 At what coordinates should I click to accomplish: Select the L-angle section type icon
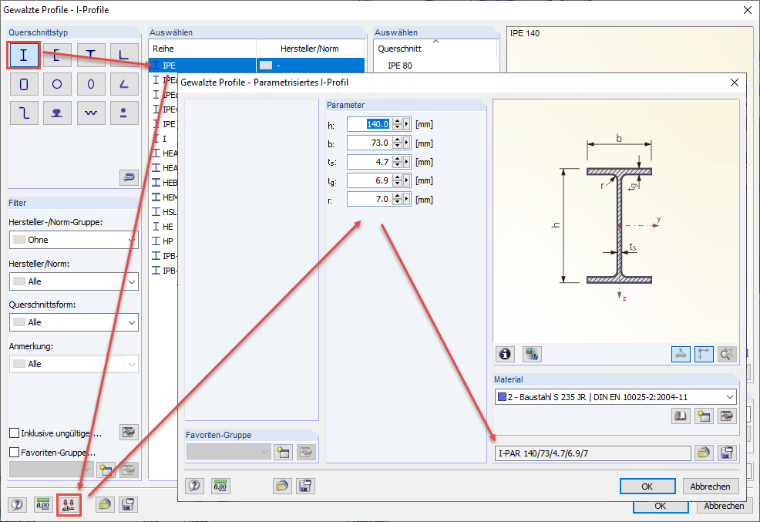(124, 55)
